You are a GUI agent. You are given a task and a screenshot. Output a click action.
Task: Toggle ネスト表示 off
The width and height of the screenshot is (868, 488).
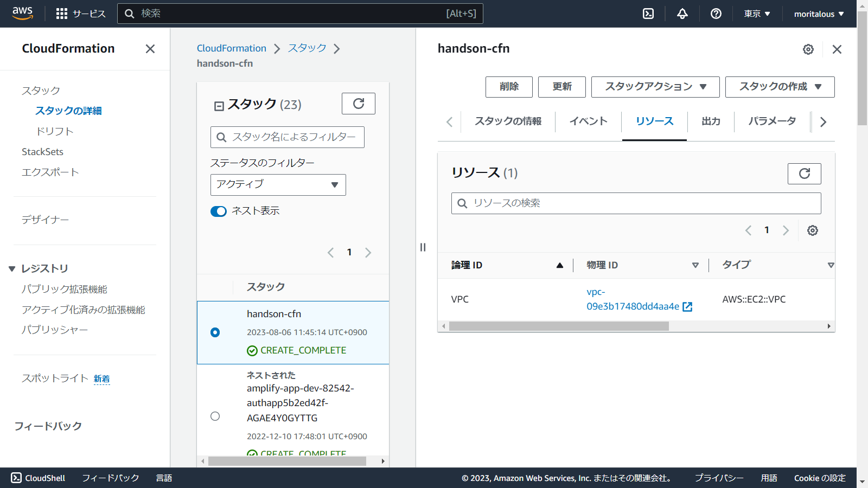click(218, 211)
